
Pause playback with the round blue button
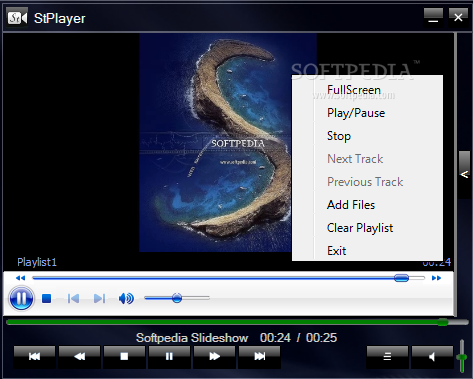tap(21, 298)
